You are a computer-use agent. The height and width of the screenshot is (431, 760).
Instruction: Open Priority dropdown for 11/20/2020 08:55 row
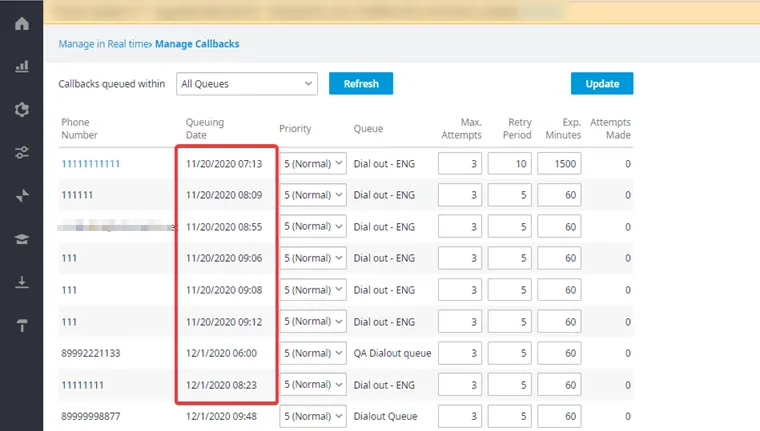tap(313, 226)
